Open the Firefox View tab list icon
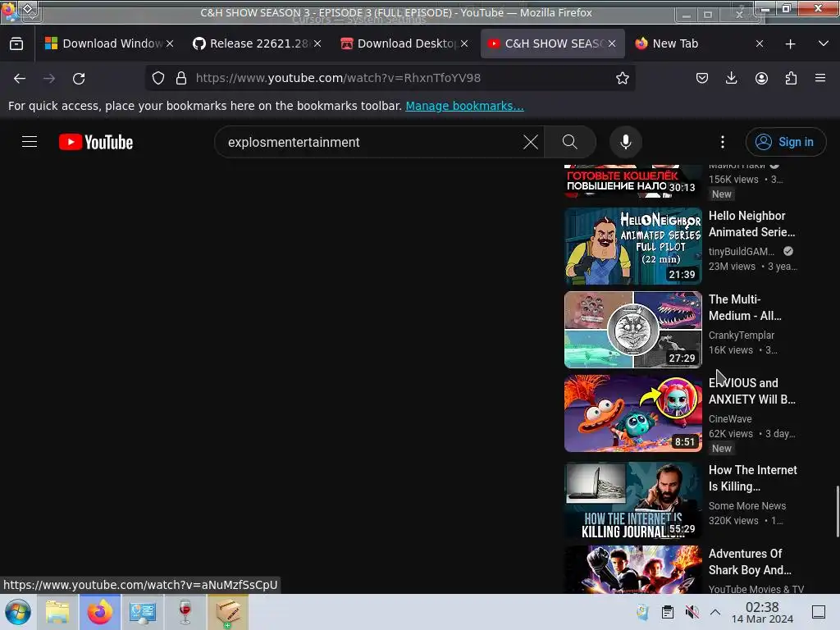Viewport: 840px width, 630px height. (x=16, y=44)
